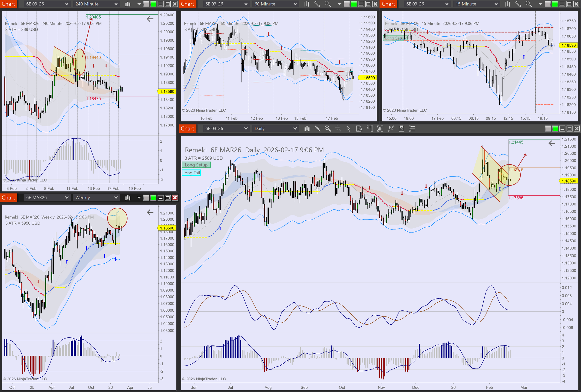Toggle green link button on Daily chart
Image resolution: width=581 pixels, height=392 pixels.
click(555, 129)
